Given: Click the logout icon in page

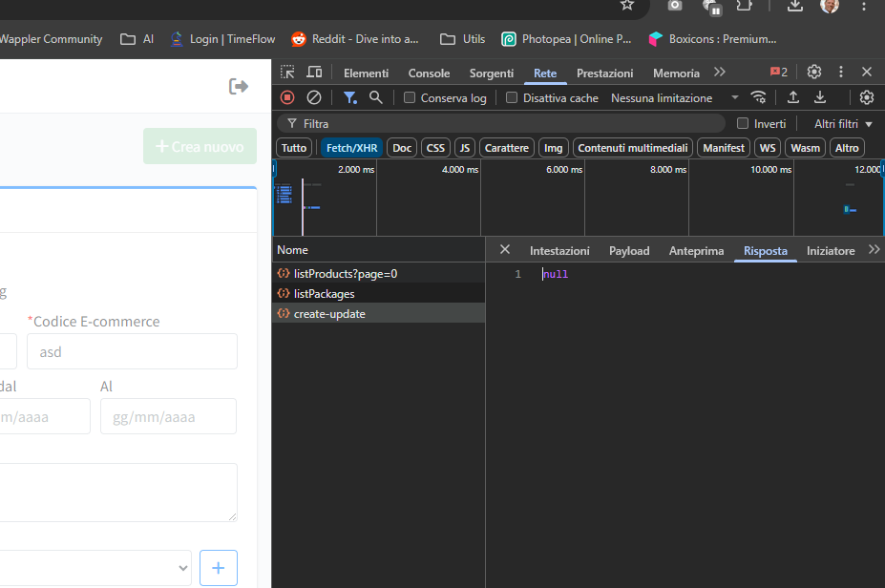Looking at the screenshot, I should pos(238,86).
